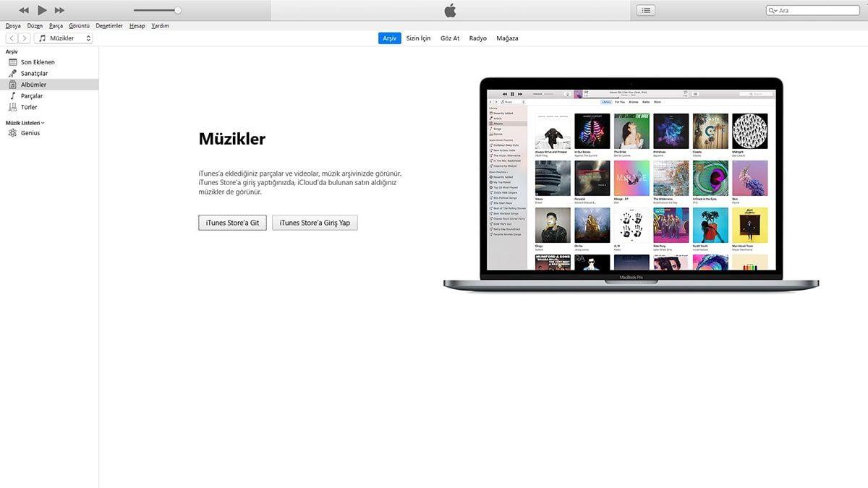Viewport: 868px width, 488px height.
Task: Expand the search options magnifier dropdown
Action: 773,11
